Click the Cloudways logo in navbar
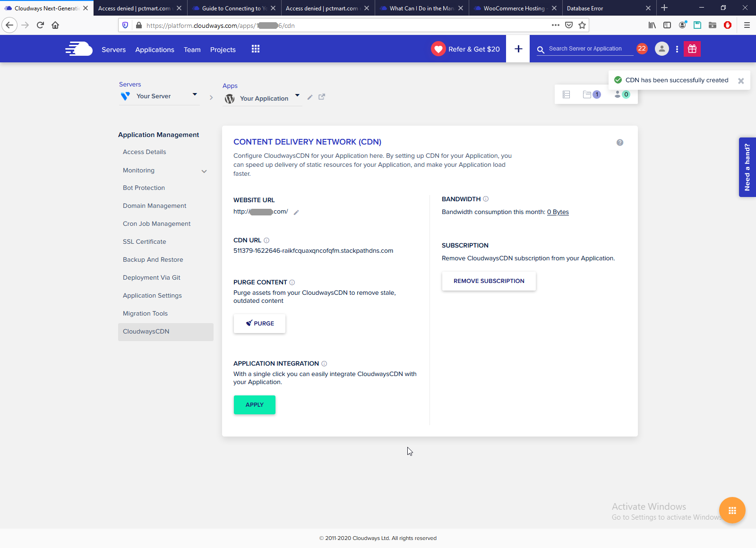756x548 pixels. tap(79, 49)
